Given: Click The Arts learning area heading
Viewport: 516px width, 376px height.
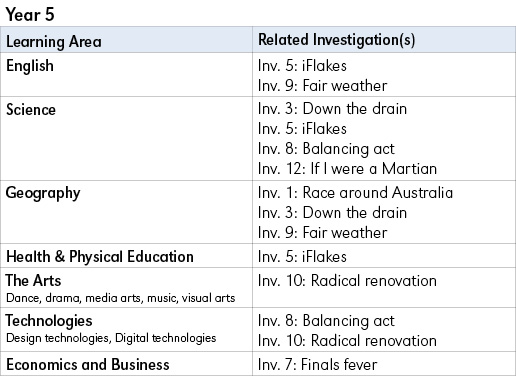Looking at the screenshot, I should click(x=33, y=280).
